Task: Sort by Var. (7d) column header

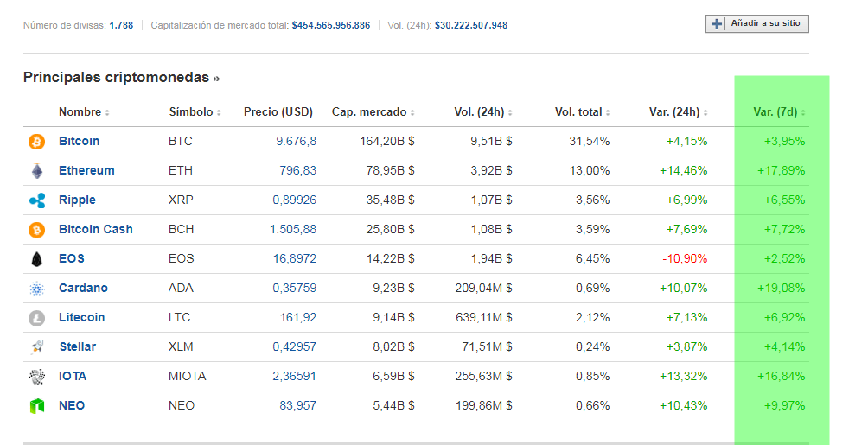Action: tap(780, 112)
